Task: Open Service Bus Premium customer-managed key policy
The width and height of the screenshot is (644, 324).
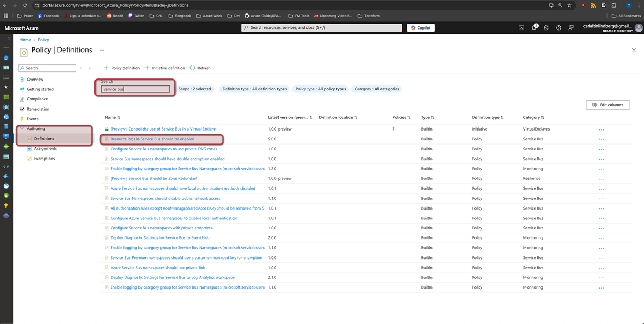Action: pos(186,257)
